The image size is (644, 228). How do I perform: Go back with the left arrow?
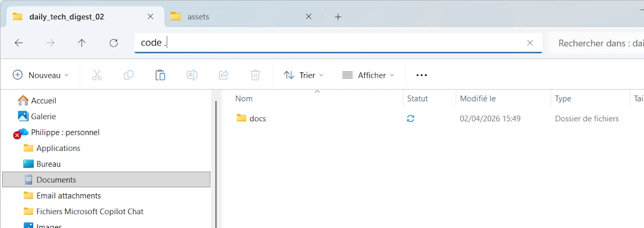point(19,43)
